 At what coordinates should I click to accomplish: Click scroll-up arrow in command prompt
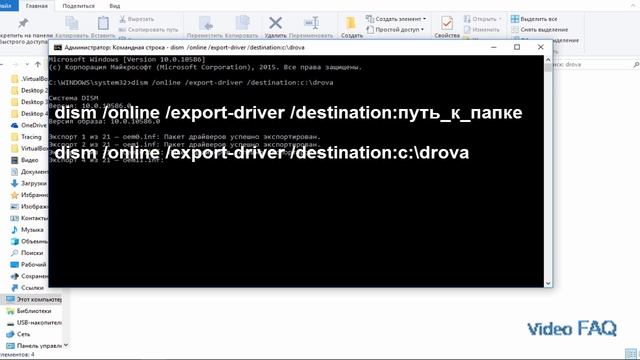548,60
